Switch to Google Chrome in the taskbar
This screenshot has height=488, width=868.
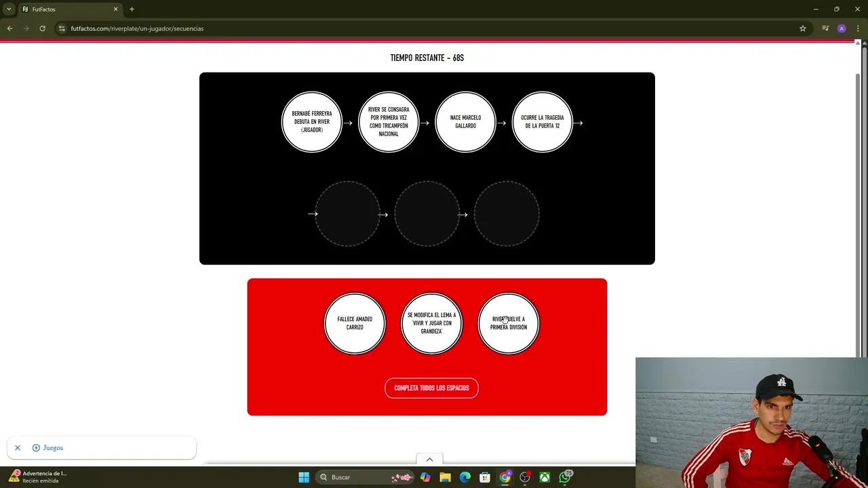[505, 477]
